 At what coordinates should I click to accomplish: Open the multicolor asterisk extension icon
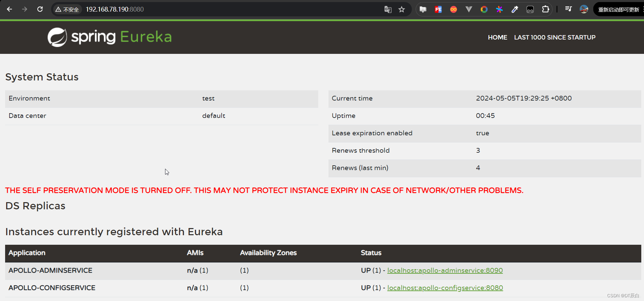[x=499, y=10]
